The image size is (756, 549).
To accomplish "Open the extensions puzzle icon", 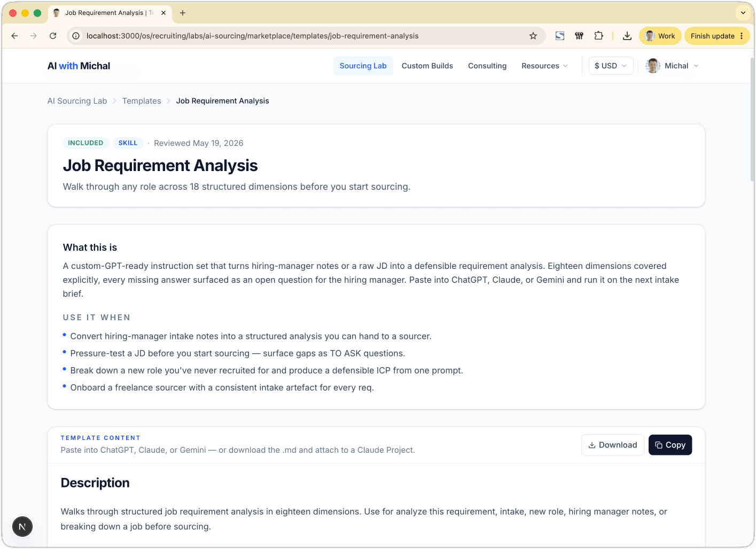I will [x=598, y=36].
